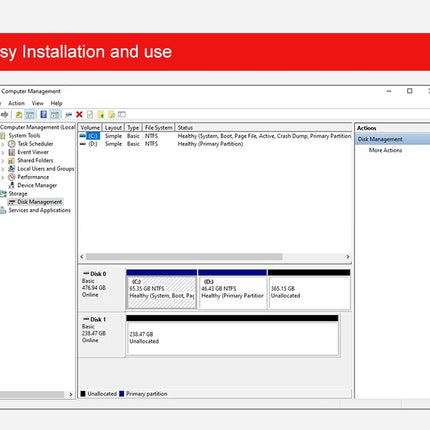Sort by the Status column header
This screenshot has height=430, width=430.
pyautogui.click(x=263, y=128)
